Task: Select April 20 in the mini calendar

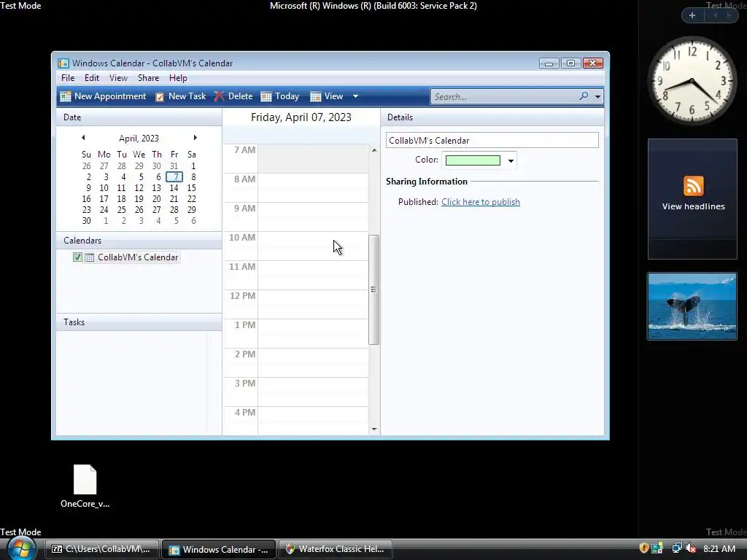Action: (156, 199)
